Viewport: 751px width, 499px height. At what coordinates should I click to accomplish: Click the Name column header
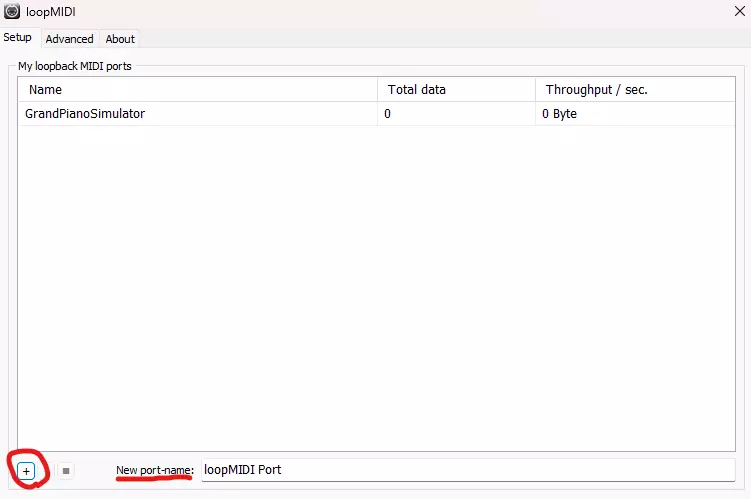pos(197,90)
